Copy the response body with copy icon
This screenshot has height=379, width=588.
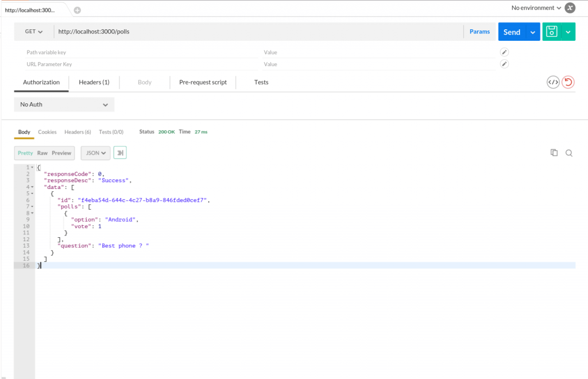554,153
